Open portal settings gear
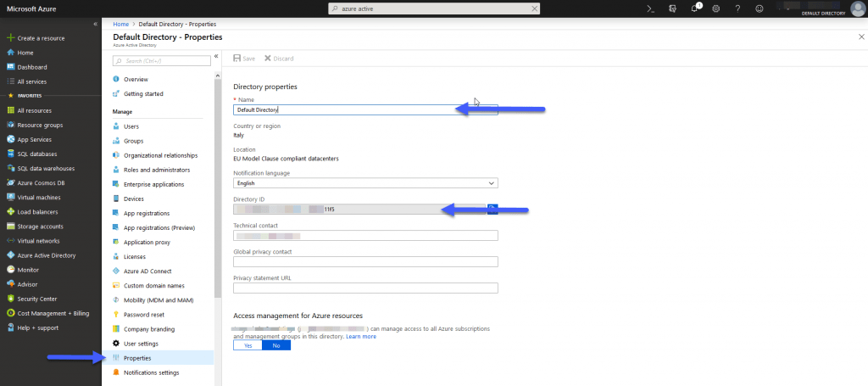Screen dimensions: 868x386 pos(715,8)
